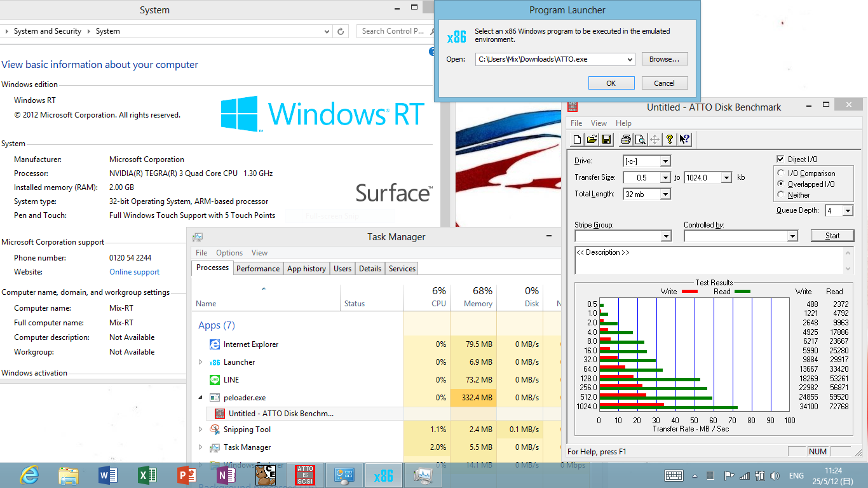Switch to the Performance tab in Task Manager

pos(258,269)
